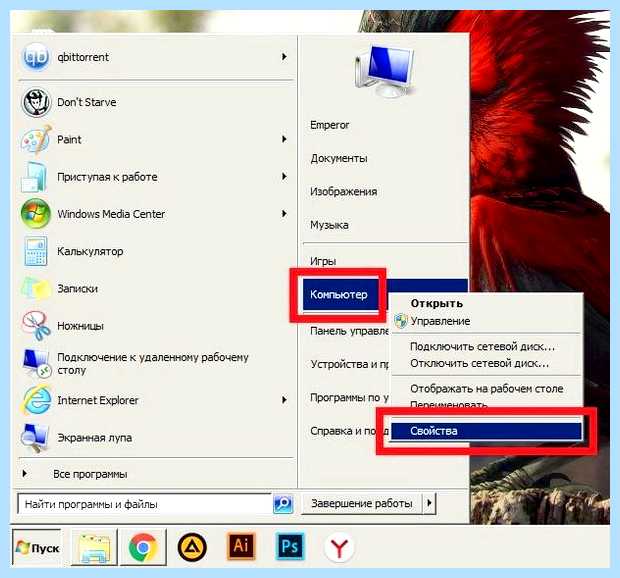The width and height of the screenshot is (620, 578).
Task: Click the search magnifier icon
Action: click(x=283, y=504)
